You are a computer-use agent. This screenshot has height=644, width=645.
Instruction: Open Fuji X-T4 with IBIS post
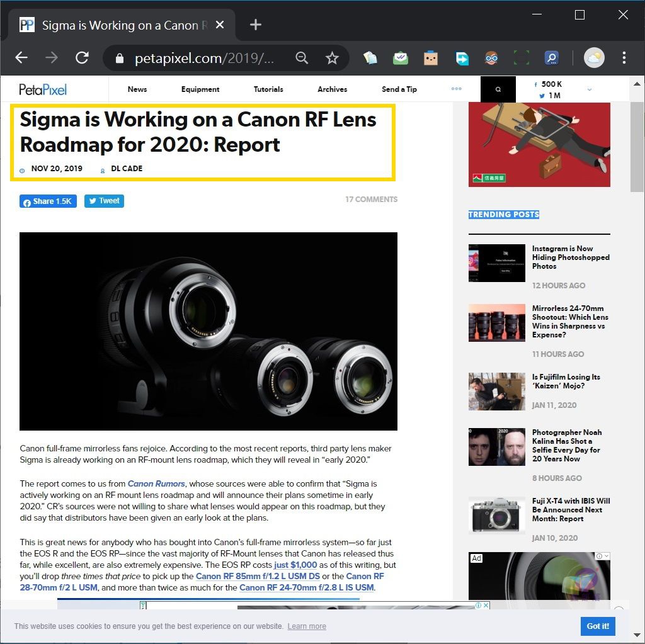[x=571, y=510]
